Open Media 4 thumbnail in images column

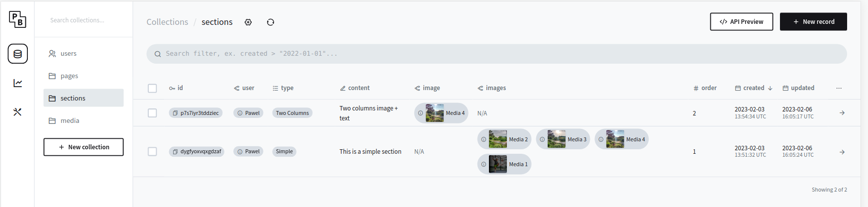[615, 139]
